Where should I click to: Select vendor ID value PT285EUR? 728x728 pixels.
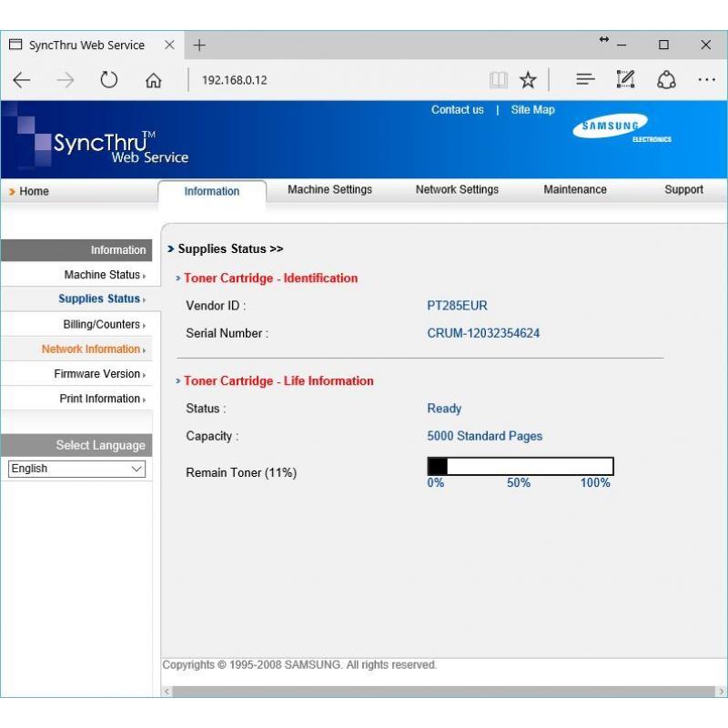coord(458,306)
